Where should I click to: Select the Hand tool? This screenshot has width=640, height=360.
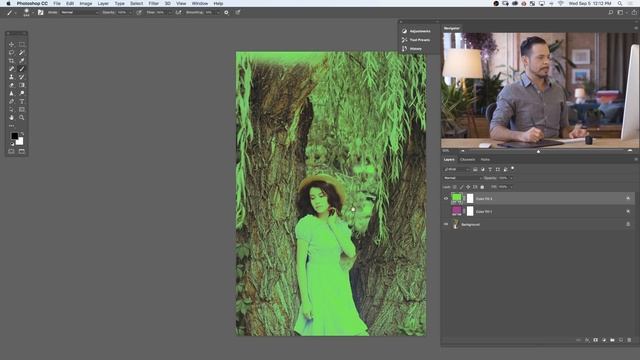coord(11,118)
